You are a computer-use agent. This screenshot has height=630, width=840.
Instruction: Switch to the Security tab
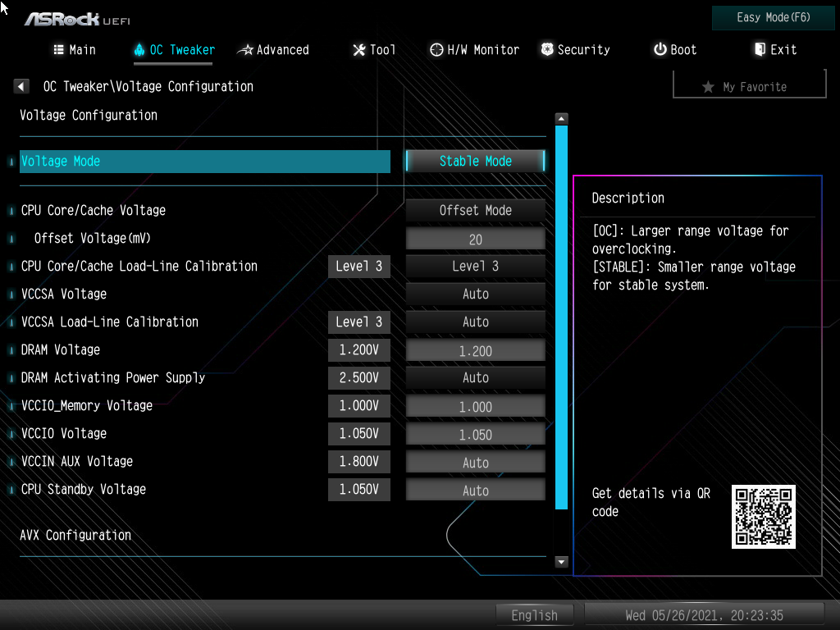click(x=575, y=49)
